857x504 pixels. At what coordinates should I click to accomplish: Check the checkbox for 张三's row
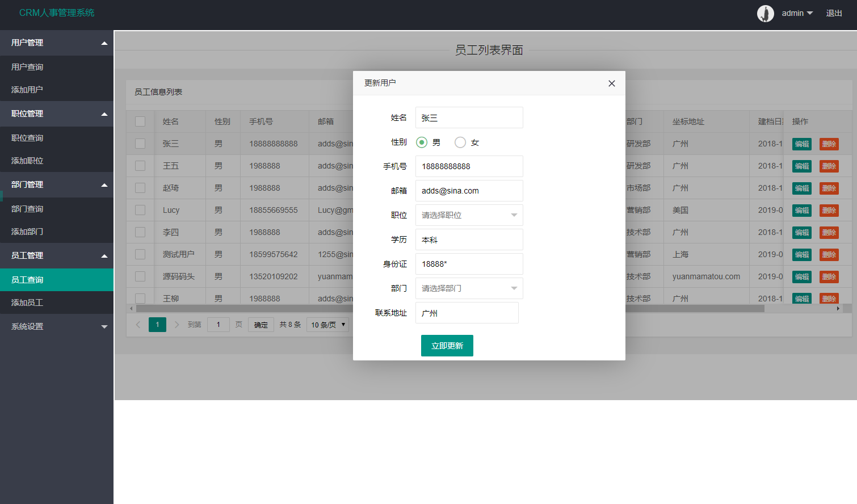point(140,143)
